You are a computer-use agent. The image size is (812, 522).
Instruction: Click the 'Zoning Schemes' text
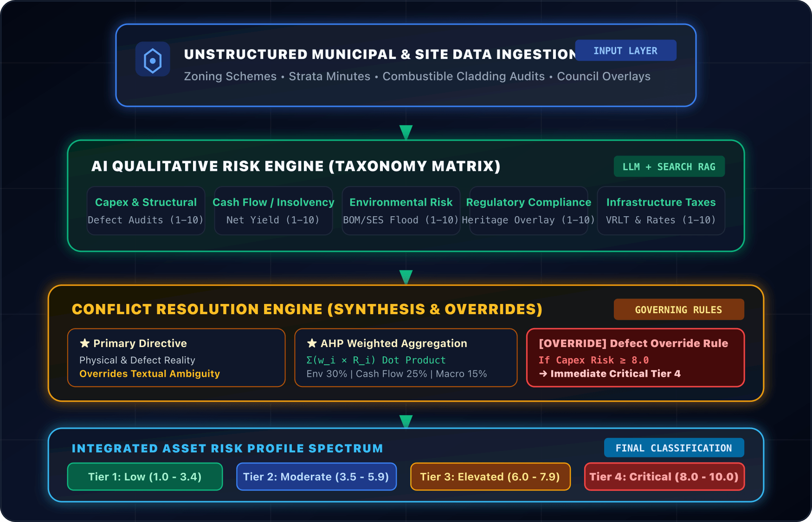[230, 77]
